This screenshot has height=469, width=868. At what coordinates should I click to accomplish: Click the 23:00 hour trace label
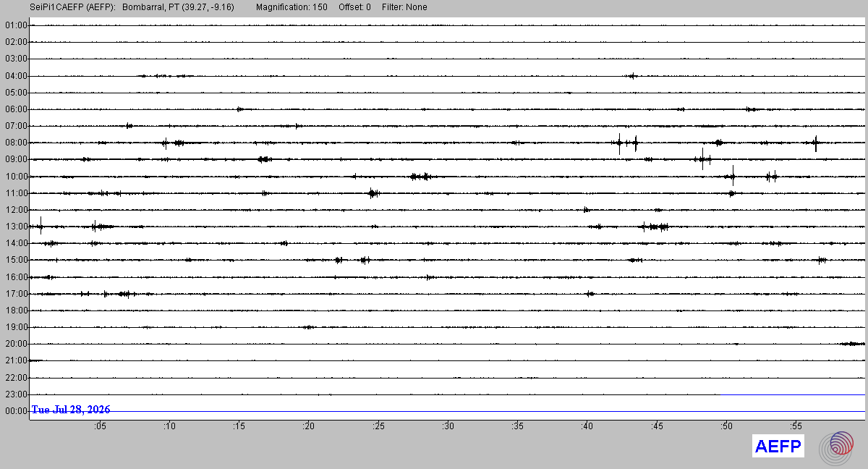(x=16, y=394)
